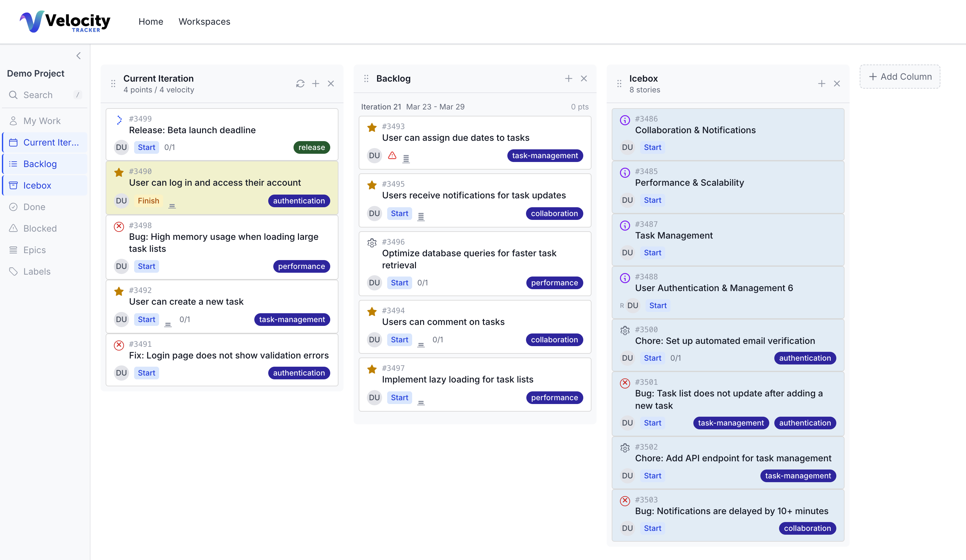Screen dimensions: 966x560
Task: Click the release milestone icon on #3499
Action: click(119, 119)
